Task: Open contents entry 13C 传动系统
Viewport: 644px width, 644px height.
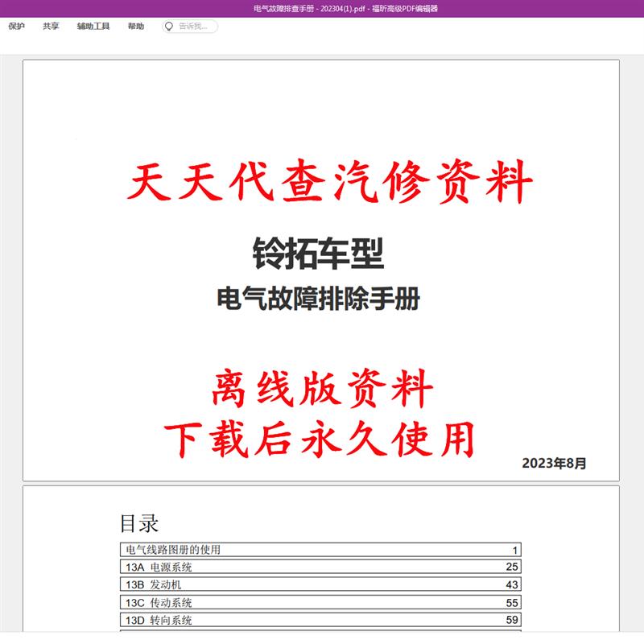Action: (320, 602)
